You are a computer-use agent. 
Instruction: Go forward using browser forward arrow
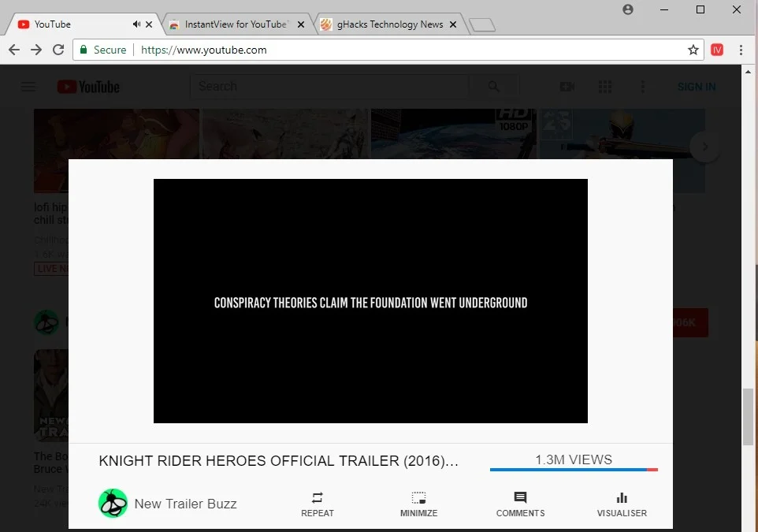(36, 50)
